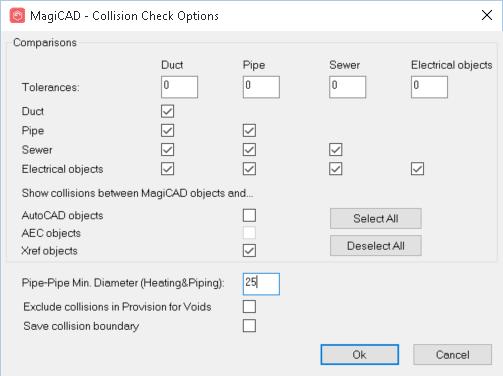Confirm settings with the Ok button
This screenshot has height=376, width=503.
click(x=359, y=355)
